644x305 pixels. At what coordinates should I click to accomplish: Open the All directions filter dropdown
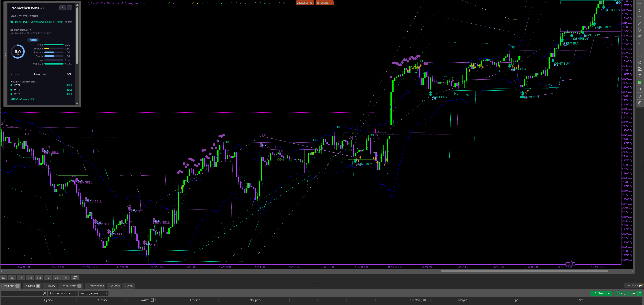point(63,293)
